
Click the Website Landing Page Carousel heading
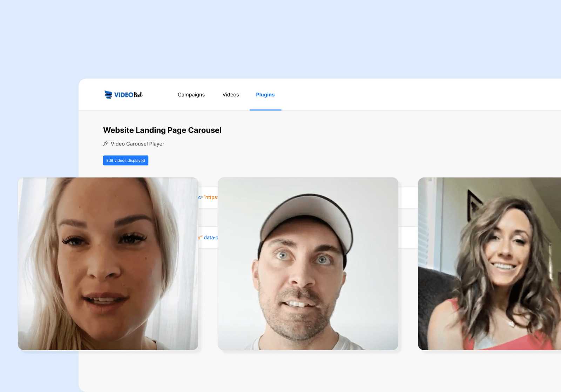(162, 130)
